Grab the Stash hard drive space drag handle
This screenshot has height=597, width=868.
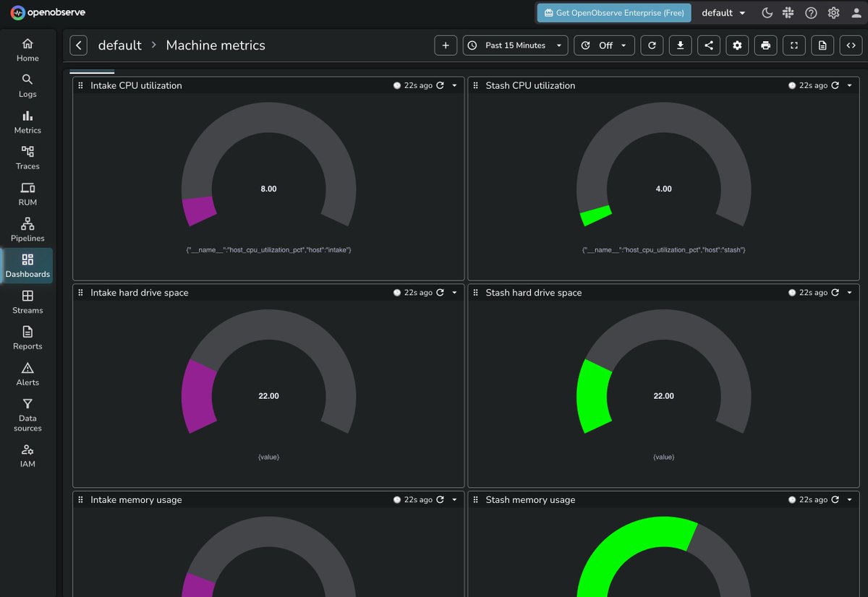coord(476,293)
